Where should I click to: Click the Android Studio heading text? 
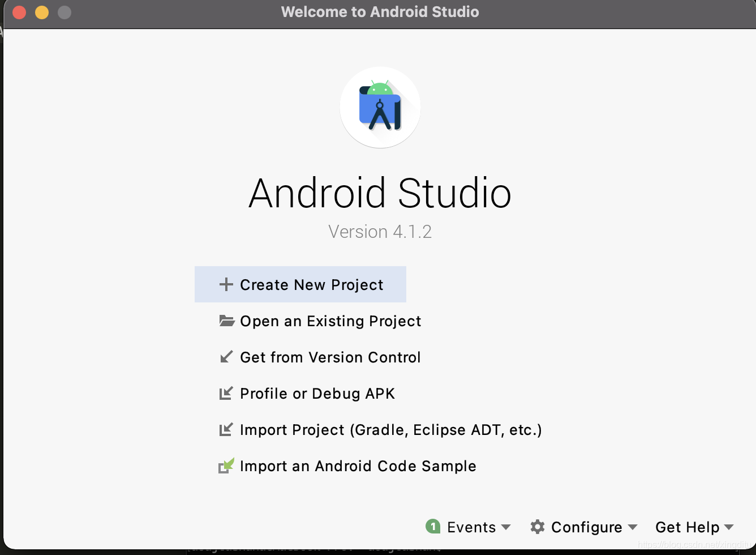tap(380, 193)
